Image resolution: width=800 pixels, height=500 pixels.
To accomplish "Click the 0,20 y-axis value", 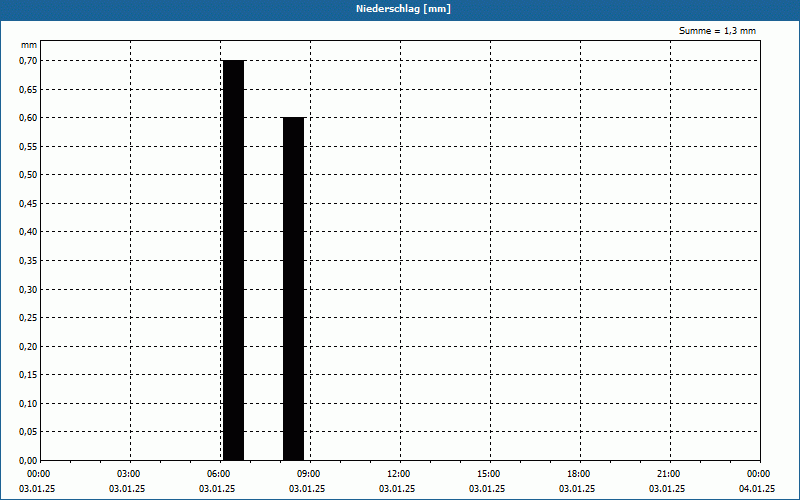I will point(28,346).
